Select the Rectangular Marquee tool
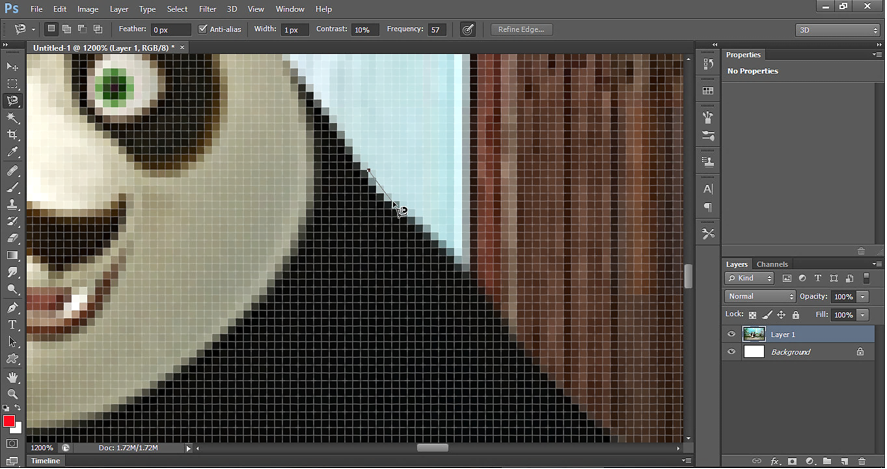The height and width of the screenshot is (469, 887). pyautogui.click(x=12, y=84)
